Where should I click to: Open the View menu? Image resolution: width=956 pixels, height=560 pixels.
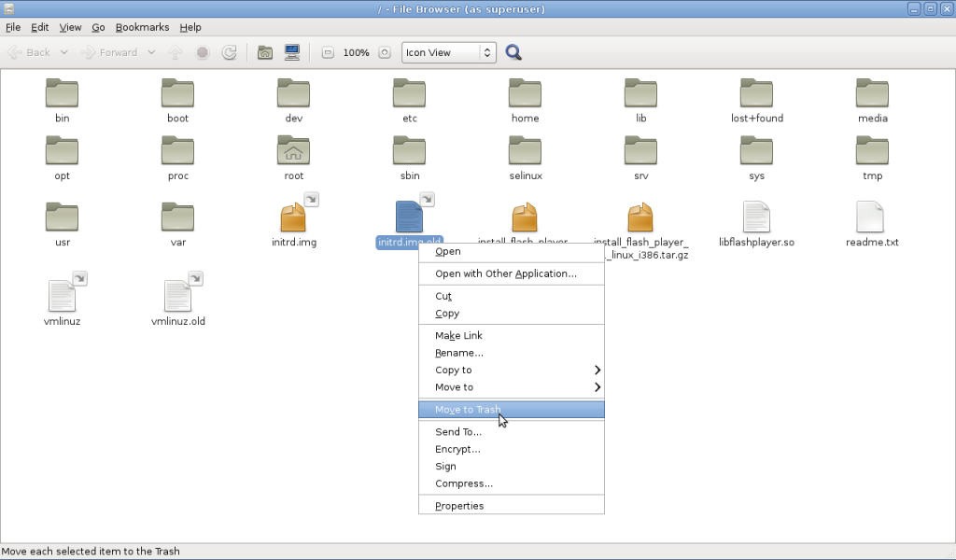(70, 27)
